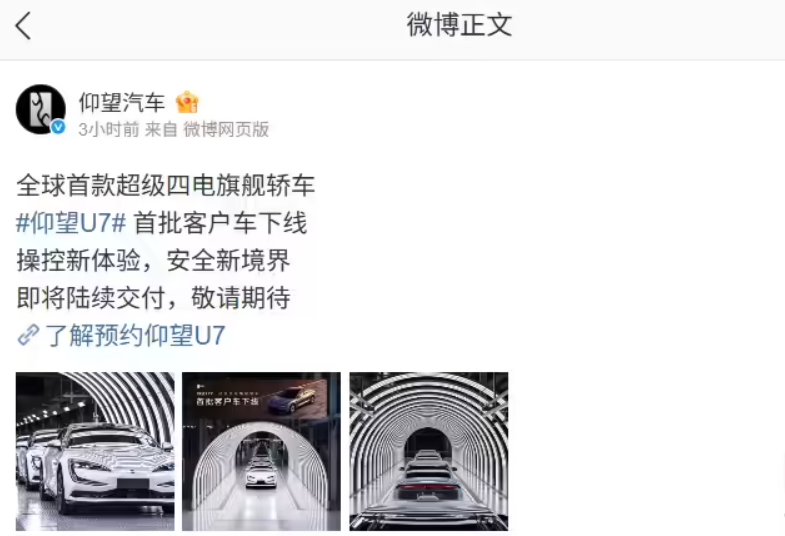This screenshot has width=785, height=536.
Task: Open the 了解预约仰望U7 link
Action: click(135, 335)
